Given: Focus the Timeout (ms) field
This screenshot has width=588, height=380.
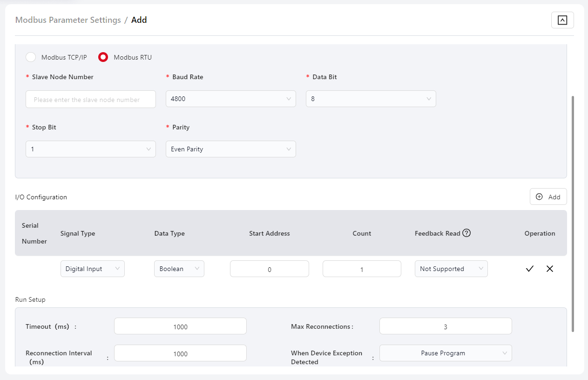Looking at the screenshot, I should pos(180,326).
